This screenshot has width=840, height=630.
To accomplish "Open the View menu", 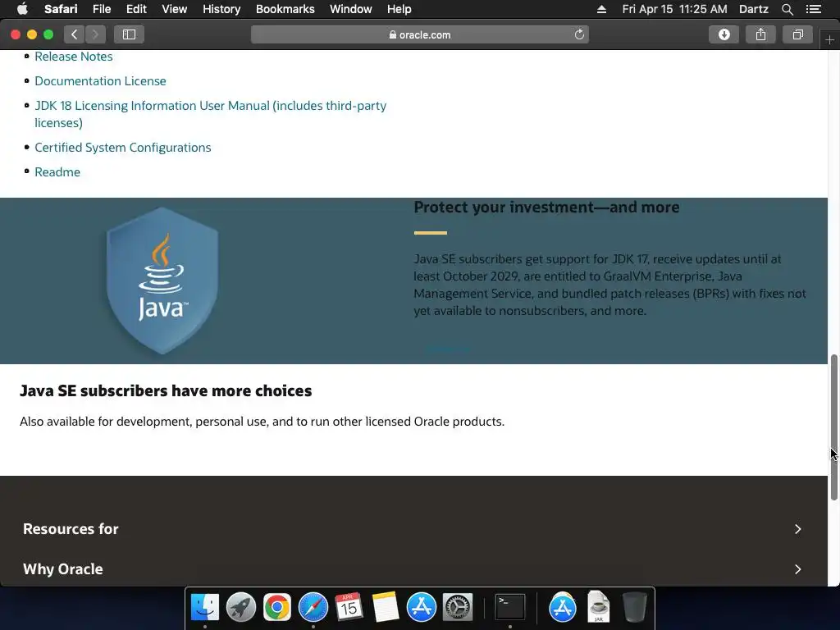I will click(x=174, y=9).
